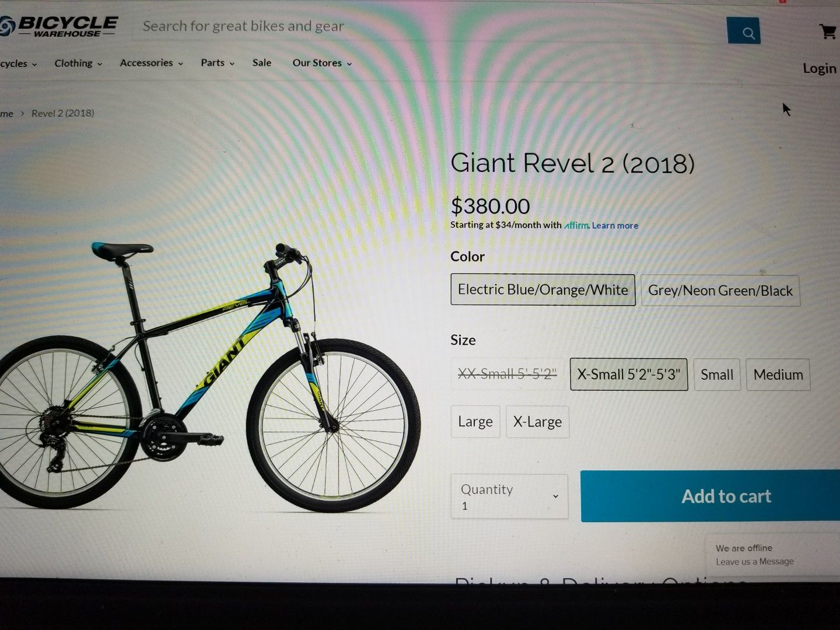The height and width of the screenshot is (630, 840).
Task: Click the blue search magnifier button
Action: [x=744, y=31]
